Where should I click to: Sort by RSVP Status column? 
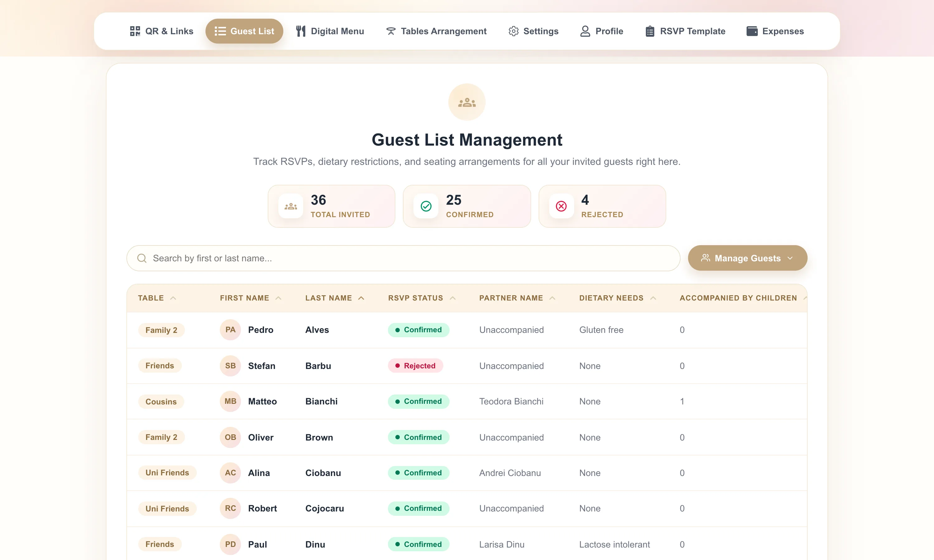[422, 298]
